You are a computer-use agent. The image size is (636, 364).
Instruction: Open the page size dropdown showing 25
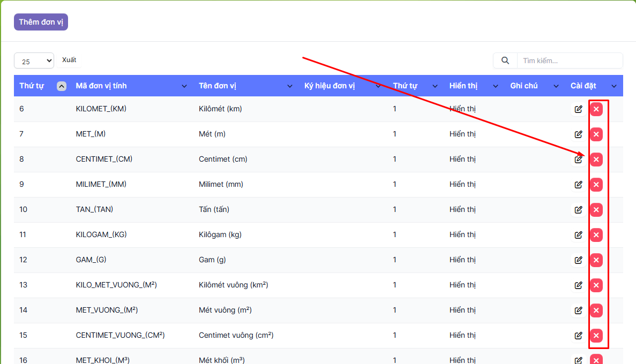point(34,61)
